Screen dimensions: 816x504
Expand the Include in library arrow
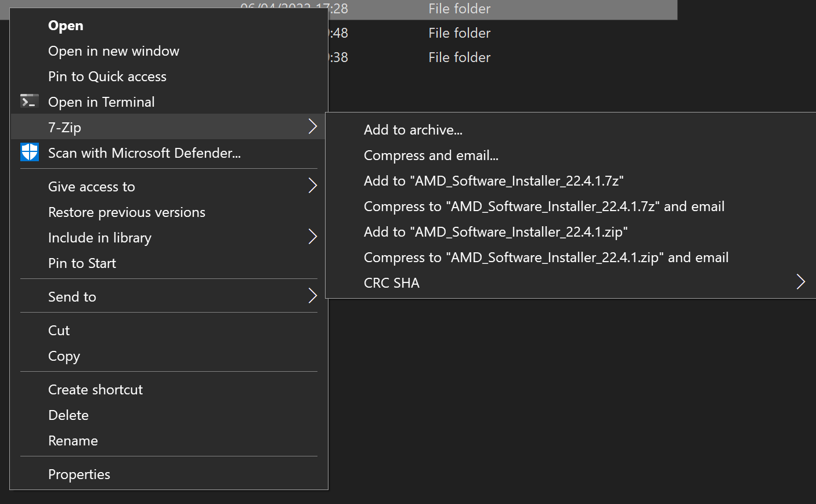pyautogui.click(x=312, y=237)
